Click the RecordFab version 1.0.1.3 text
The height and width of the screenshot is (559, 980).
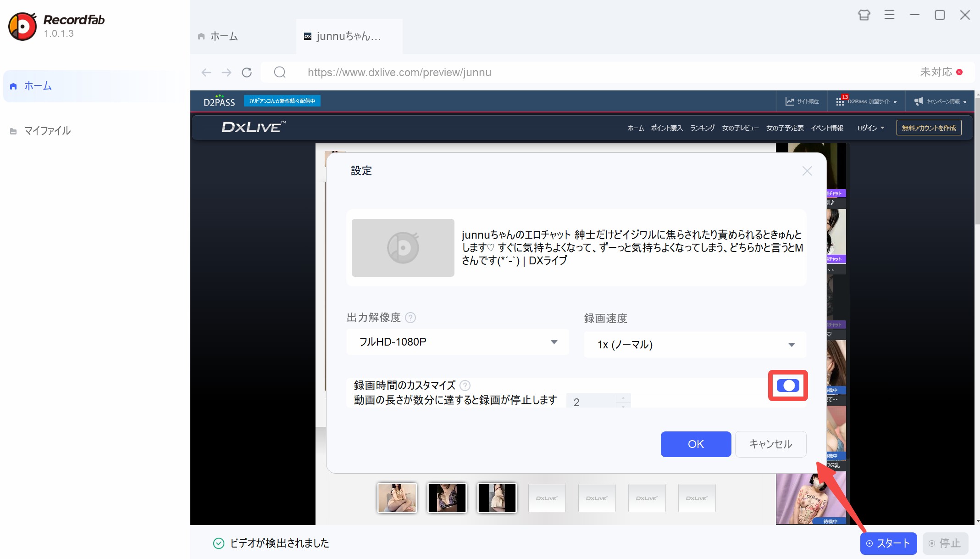click(59, 34)
